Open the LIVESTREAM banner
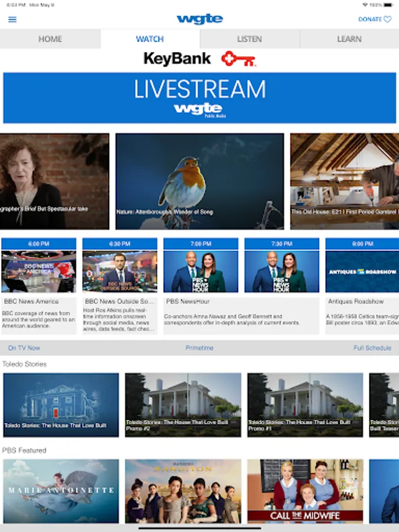 [200, 98]
